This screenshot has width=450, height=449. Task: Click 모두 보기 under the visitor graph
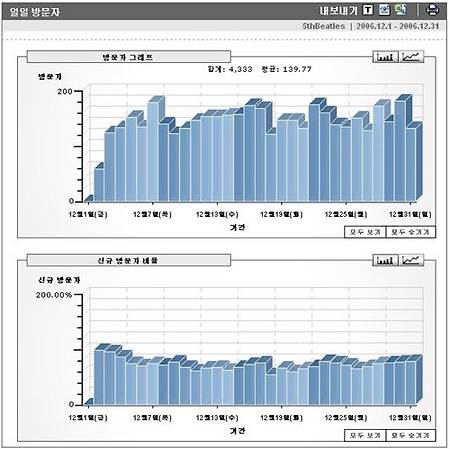365,232
